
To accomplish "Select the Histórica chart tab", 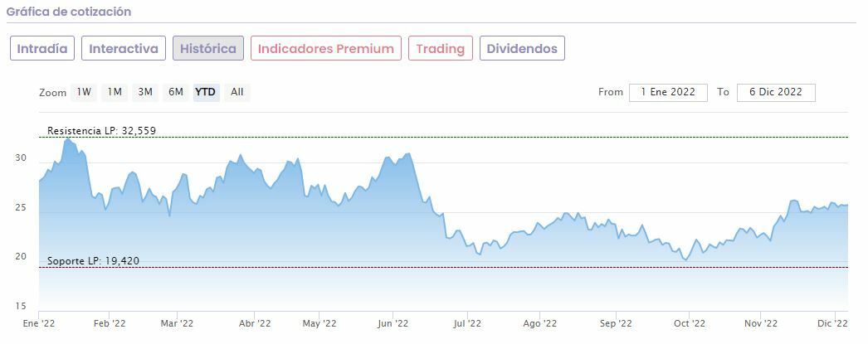I will click(208, 48).
